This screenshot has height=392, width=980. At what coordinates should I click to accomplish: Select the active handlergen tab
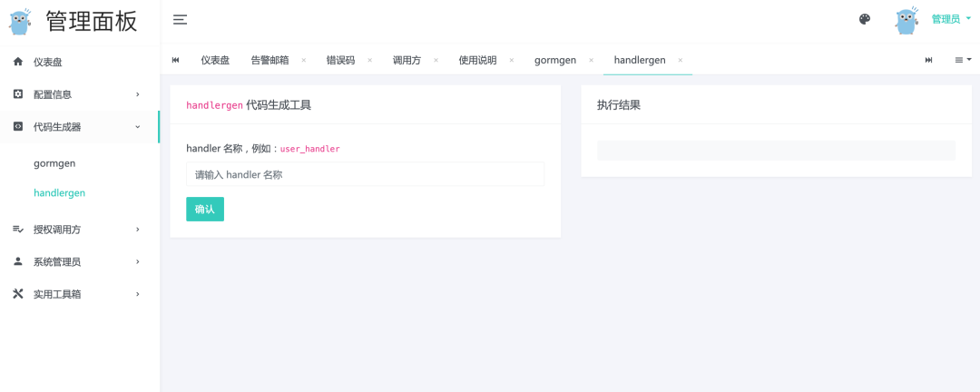[640, 60]
